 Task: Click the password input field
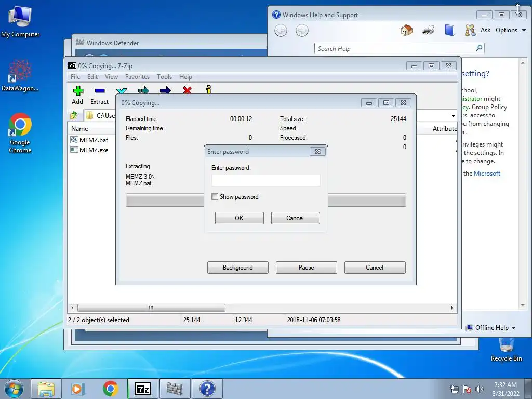pos(265,180)
